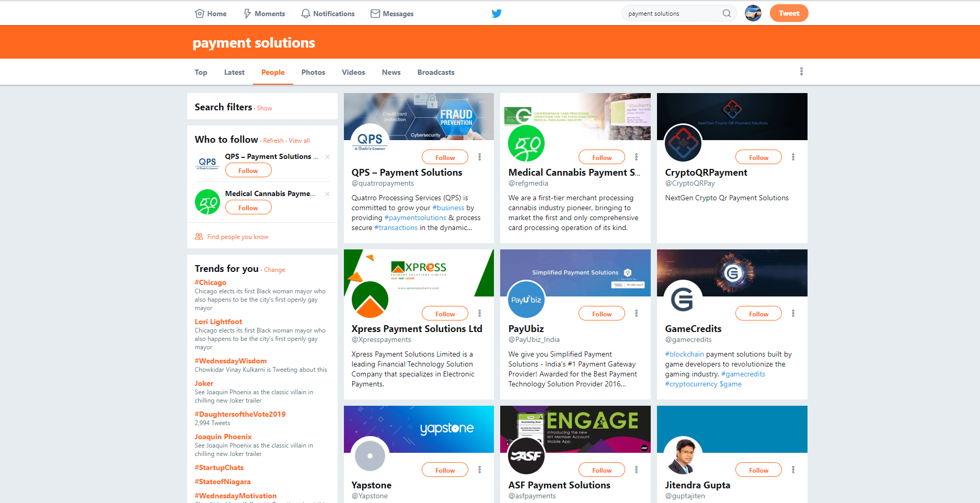Open Jitendra Gupta profile photo
This screenshot has height=503, width=980.
click(x=683, y=455)
